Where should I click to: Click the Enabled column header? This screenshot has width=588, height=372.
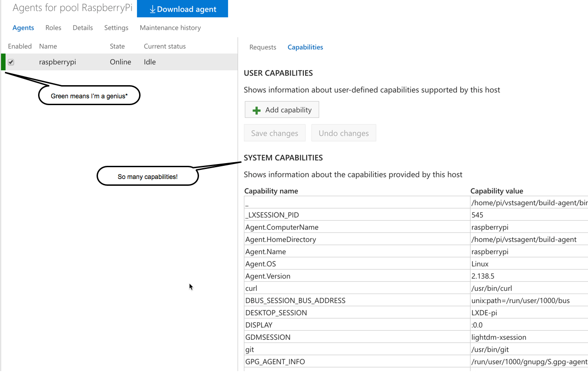point(20,46)
